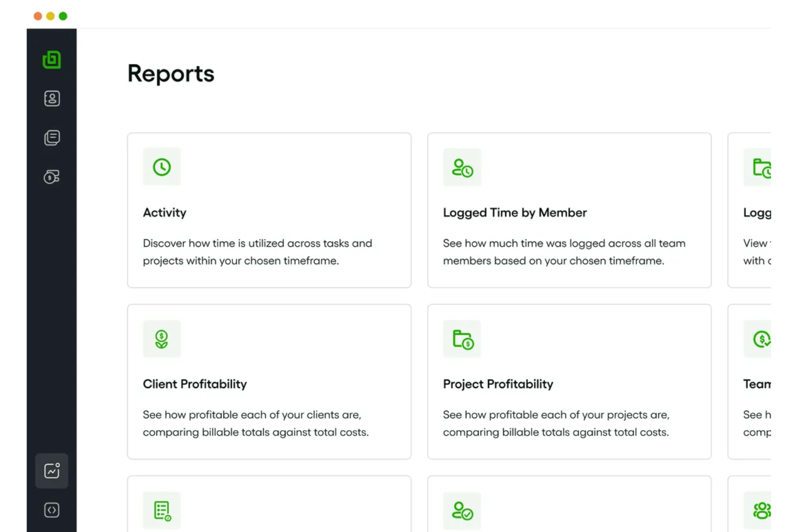This screenshot has width=798, height=532.
Task: Click the dollar plant icon on Client Profitability
Action: point(162,339)
